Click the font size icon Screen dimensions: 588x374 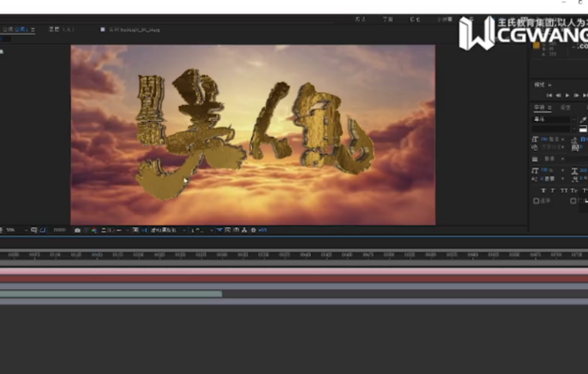(535, 139)
